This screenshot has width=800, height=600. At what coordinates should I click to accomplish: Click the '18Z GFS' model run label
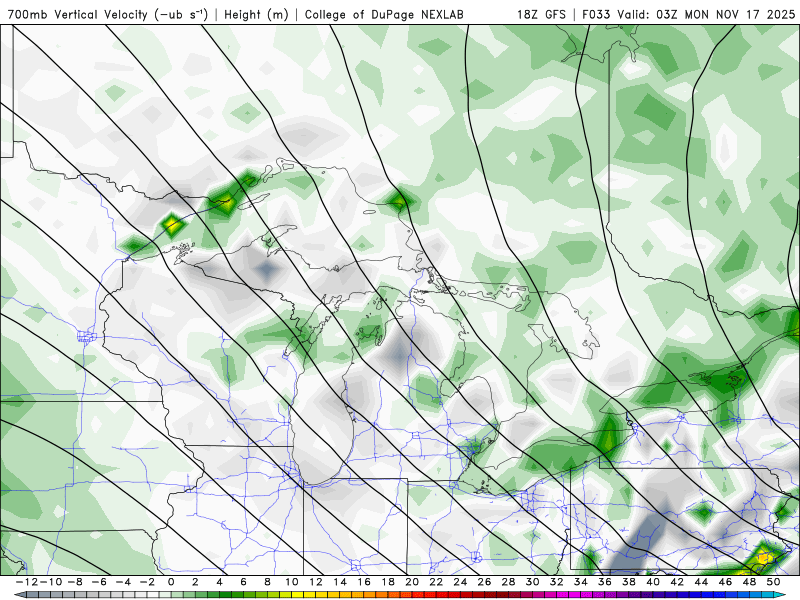(541, 14)
